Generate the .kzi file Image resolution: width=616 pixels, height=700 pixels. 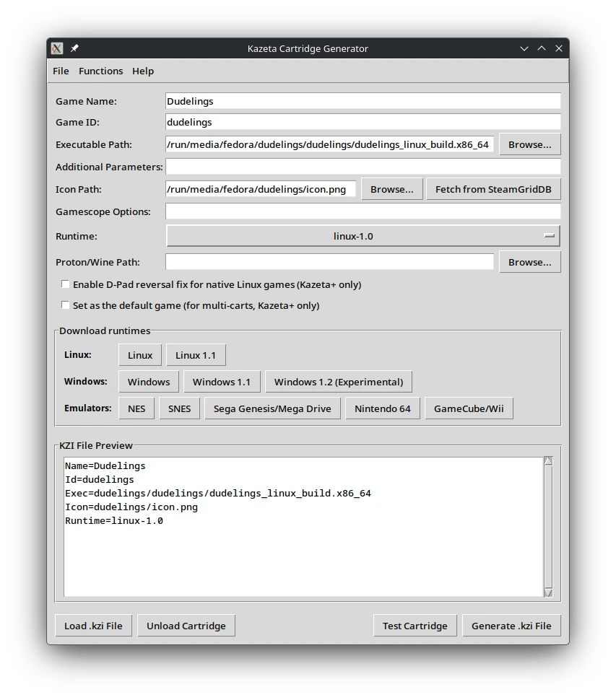(x=511, y=626)
